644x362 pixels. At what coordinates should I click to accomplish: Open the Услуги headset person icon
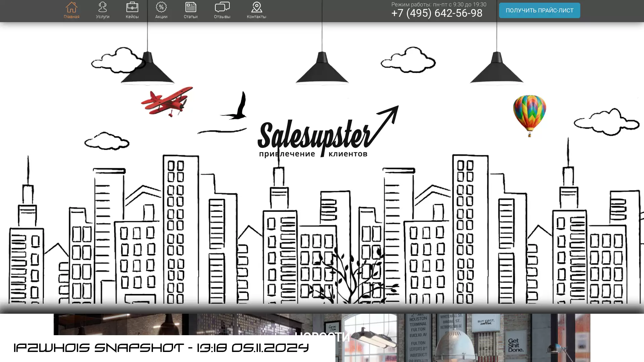pos(103,7)
